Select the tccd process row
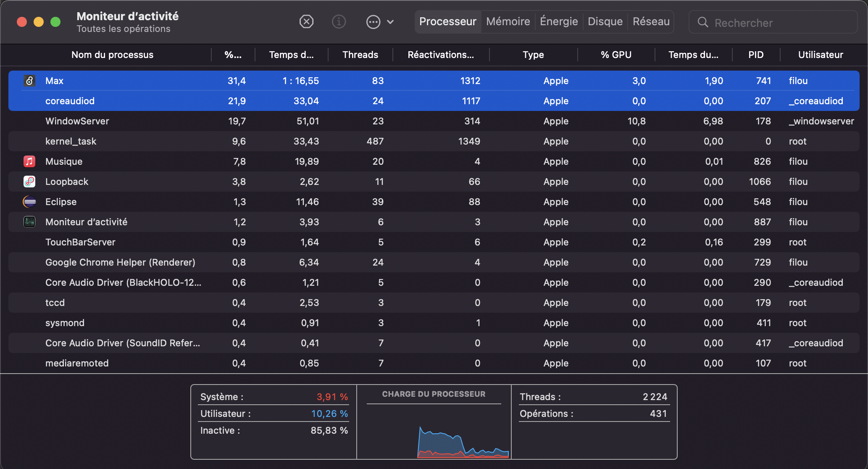 coord(434,303)
